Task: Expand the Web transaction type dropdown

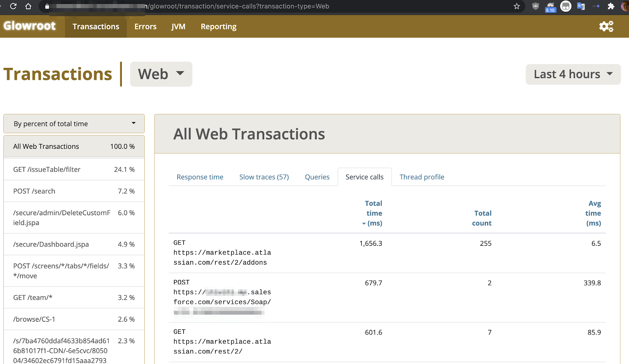Action: point(161,74)
